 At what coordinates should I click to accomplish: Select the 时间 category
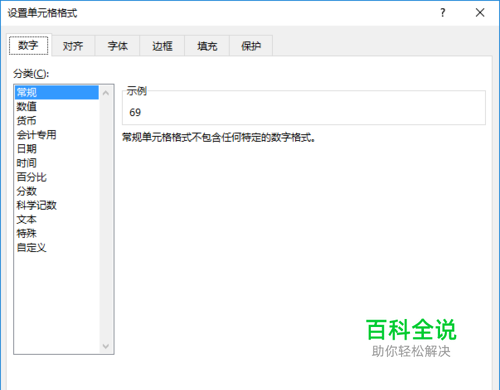coord(57,163)
